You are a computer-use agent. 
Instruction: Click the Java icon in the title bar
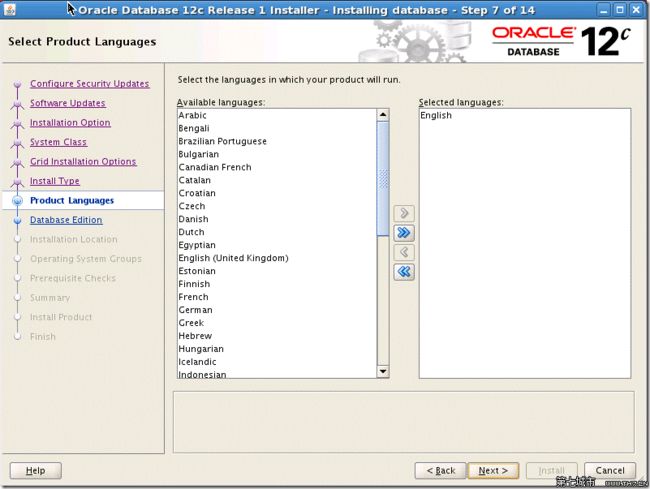tap(9, 9)
